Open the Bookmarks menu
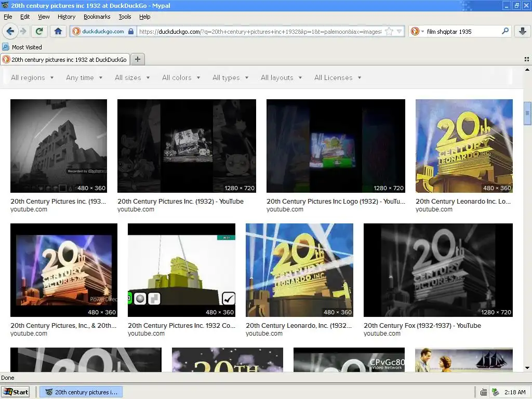 pos(97,17)
